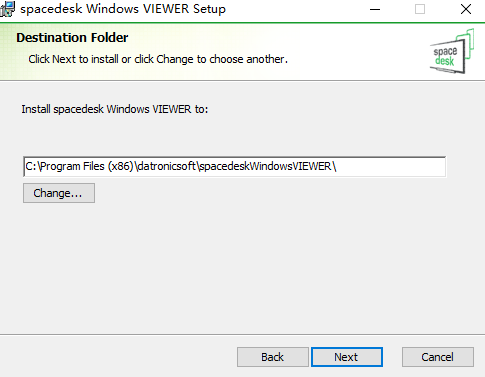Click the 'Install spacedesk Windows VIEWER to:' label

click(x=115, y=109)
